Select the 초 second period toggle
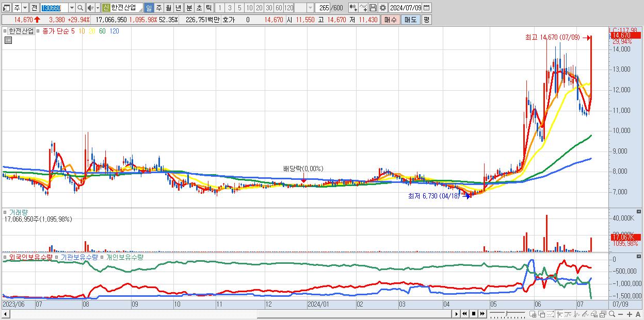 pyautogui.click(x=199, y=8)
